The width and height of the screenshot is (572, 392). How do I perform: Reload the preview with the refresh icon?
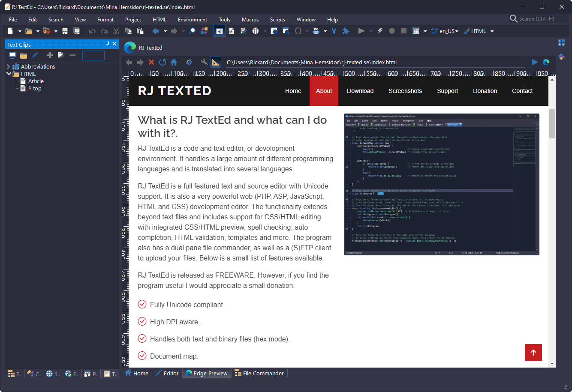click(x=163, y=62)
